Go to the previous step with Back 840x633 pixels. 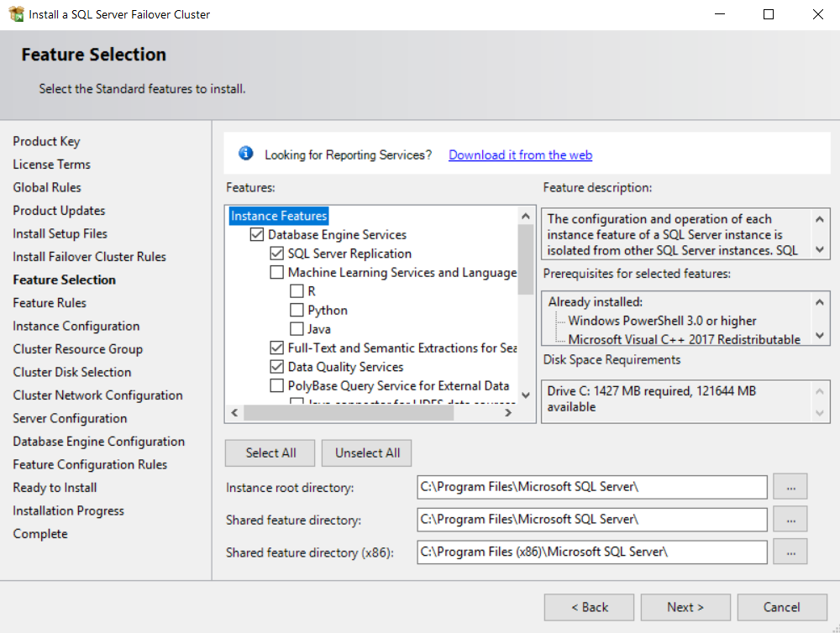[590, 607]
